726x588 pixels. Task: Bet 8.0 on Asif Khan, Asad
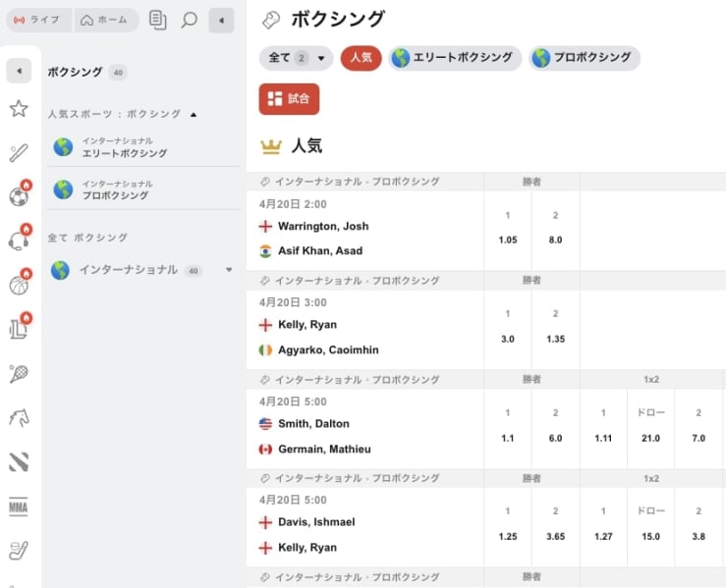pos(556,231)
